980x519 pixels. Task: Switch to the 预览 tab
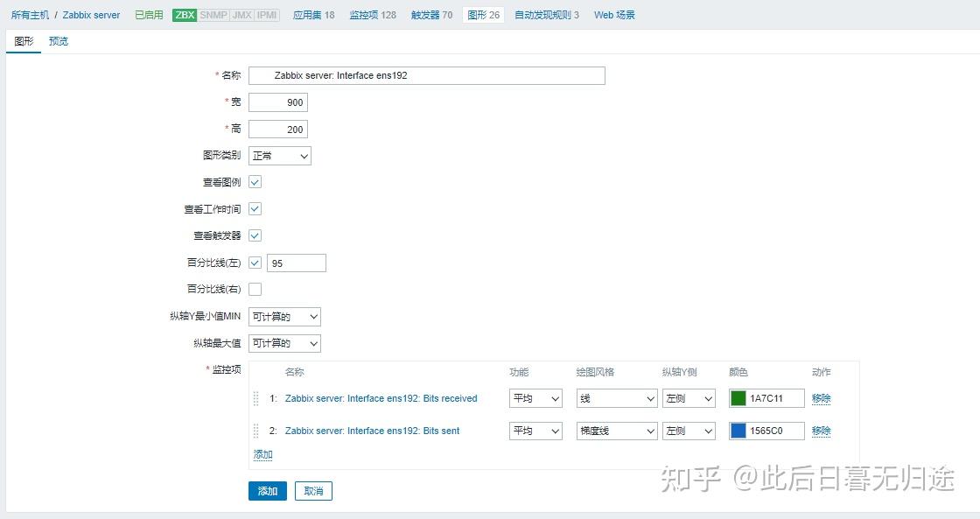pos(58,40)
